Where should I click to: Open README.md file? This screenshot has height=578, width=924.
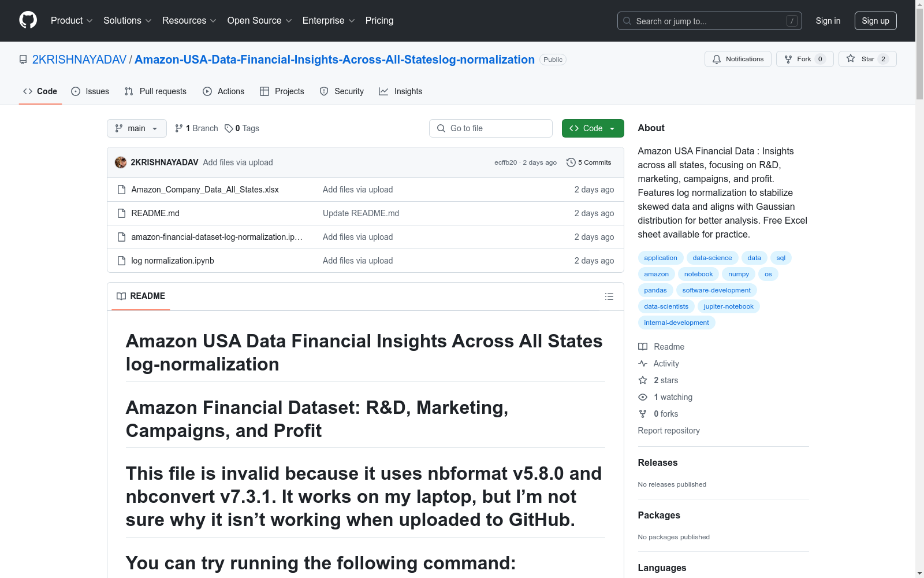tap(155, 213)
